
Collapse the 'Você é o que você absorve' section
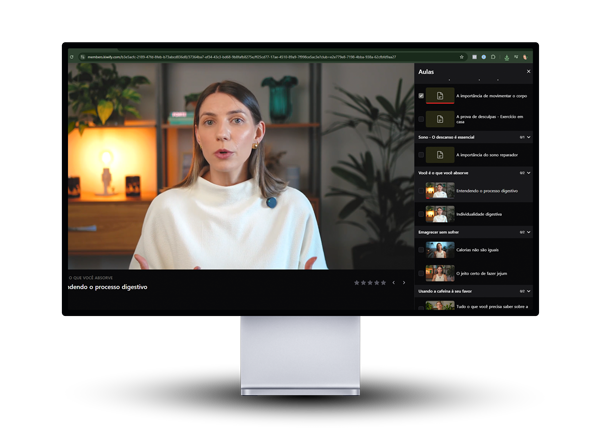(x=528, y=172)
